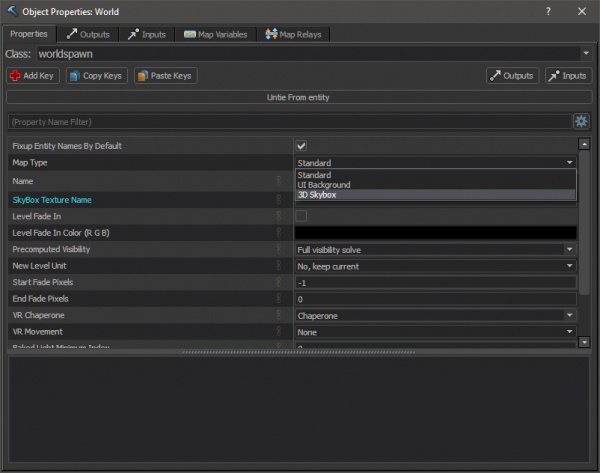This screenshot has width=600, height=473.
Task: Select the Precomputed Visibility label
Action: tap(51, 249)
